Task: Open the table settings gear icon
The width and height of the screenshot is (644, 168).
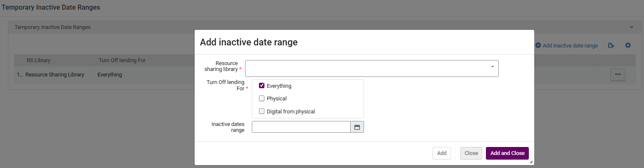Action: (628, 45)
